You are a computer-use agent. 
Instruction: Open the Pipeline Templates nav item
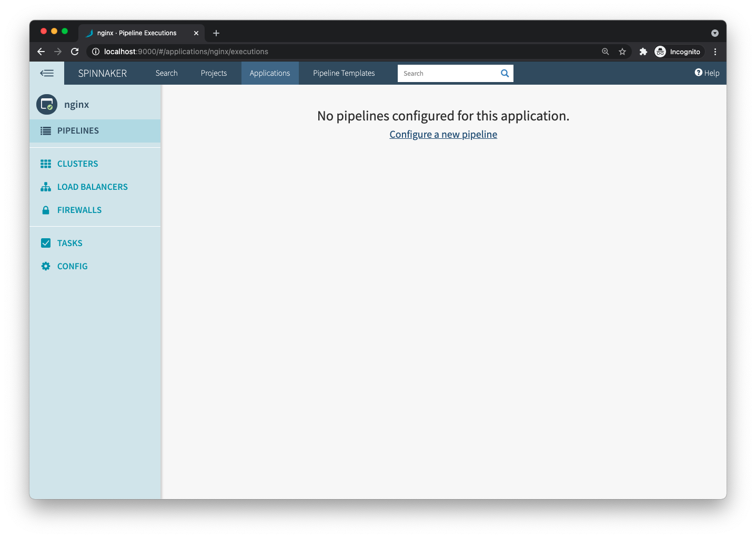click(344, 73)
